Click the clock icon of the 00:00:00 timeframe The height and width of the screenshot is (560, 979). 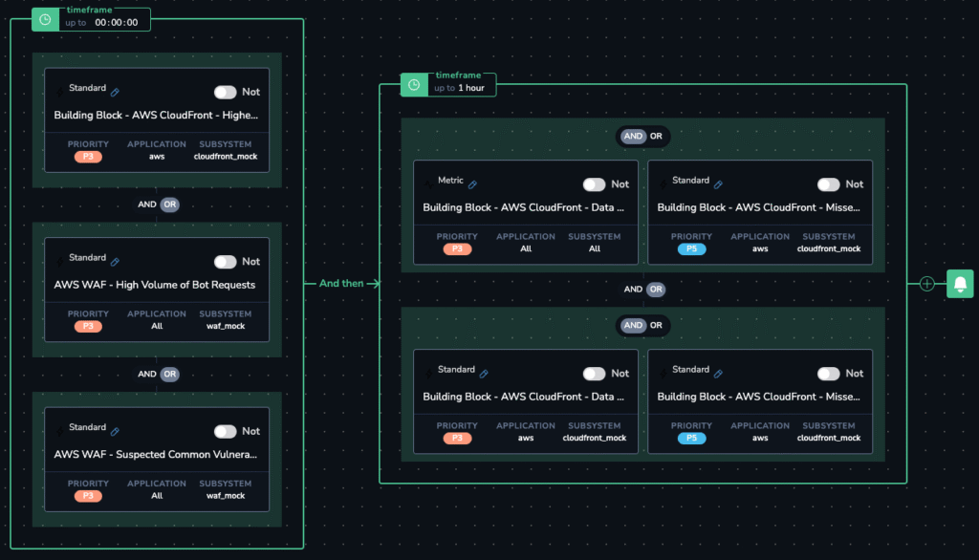pyautogui.click(x=45, y=20)
